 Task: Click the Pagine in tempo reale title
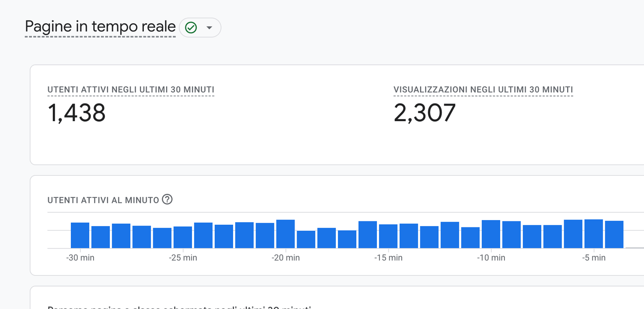pos(100,27)
